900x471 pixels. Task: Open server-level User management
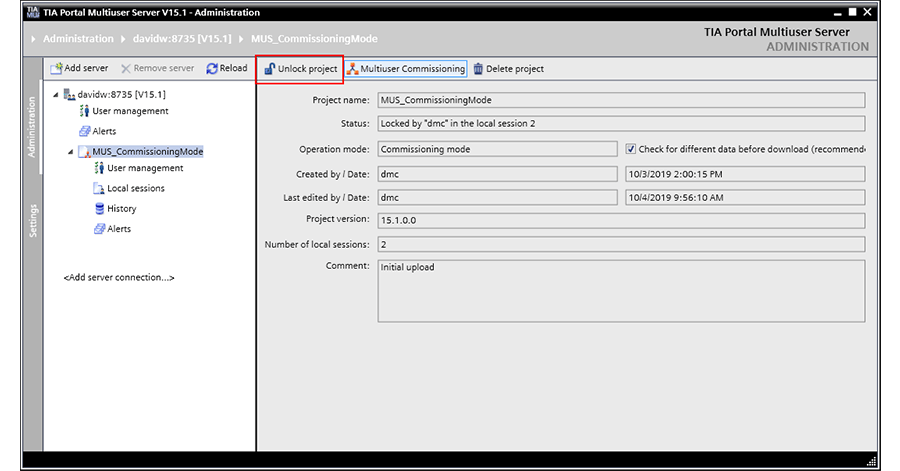130,111
